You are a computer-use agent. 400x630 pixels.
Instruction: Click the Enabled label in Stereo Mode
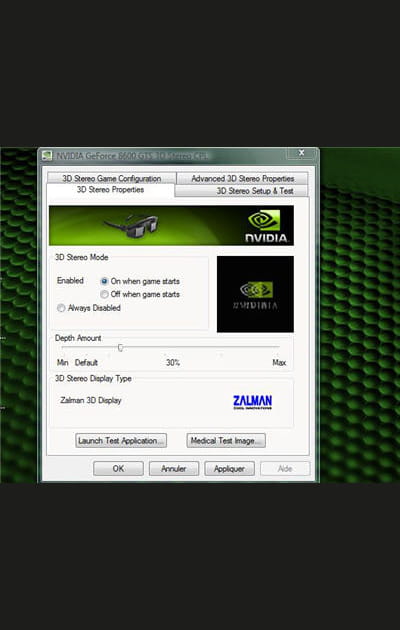tap(70, 281)
